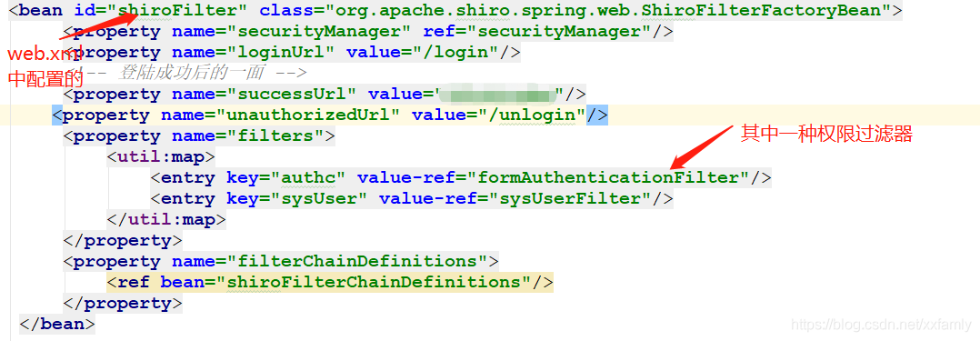Click the "authc" entry key

[x=308, y=178]
